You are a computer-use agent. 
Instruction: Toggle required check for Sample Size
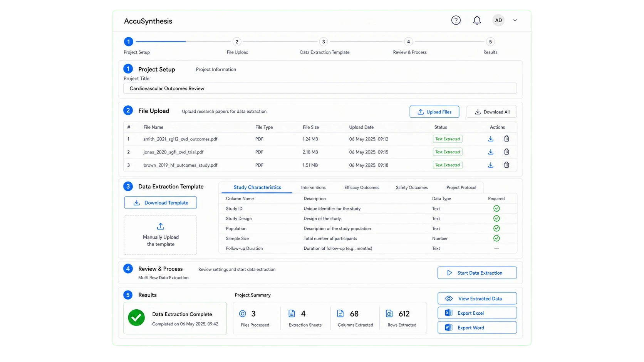click(x=496, y=239)
